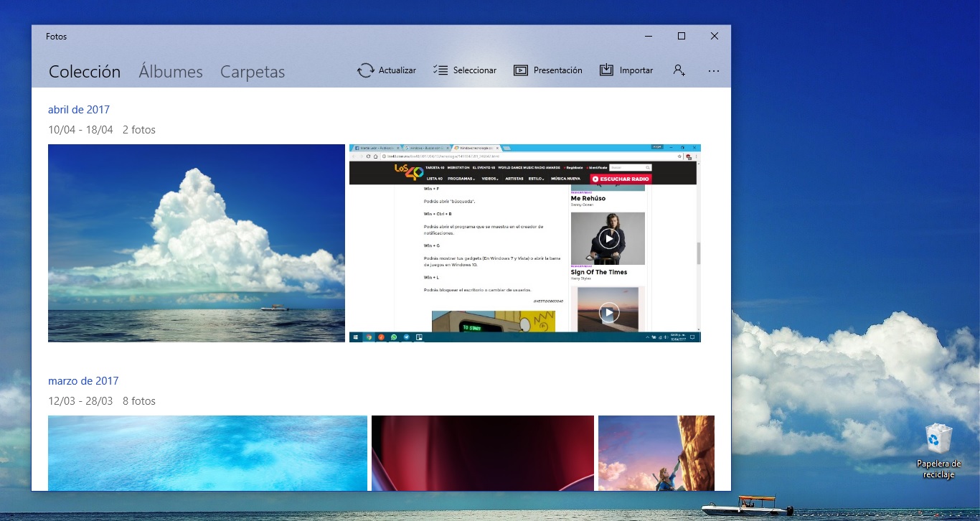Viewport: 980px width, 521px height.
Task: Open the ellipsis more options menu
Action: click(x=714, y=70)
